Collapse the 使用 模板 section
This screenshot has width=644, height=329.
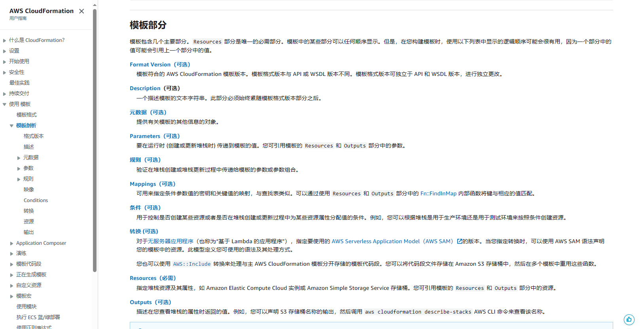(x=4, y=104)
